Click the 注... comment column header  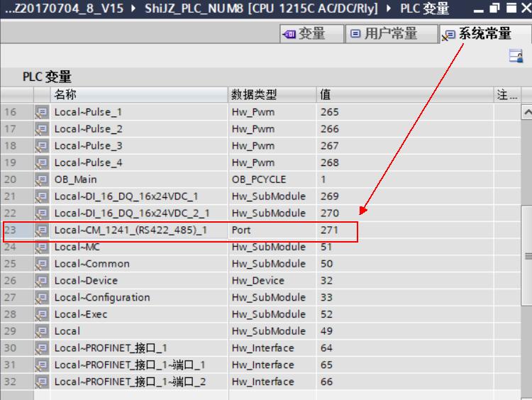tap(507, 94)
